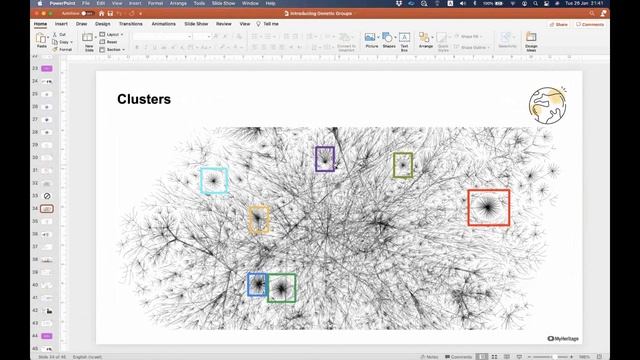Expand the Copy dropdown arrow
The width and height of the screenshot is (640, 360).
coord(71,42)
